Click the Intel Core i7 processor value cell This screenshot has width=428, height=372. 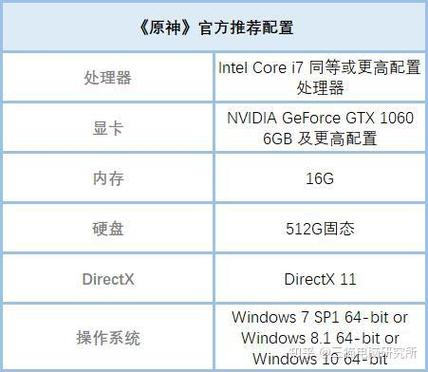320,77
